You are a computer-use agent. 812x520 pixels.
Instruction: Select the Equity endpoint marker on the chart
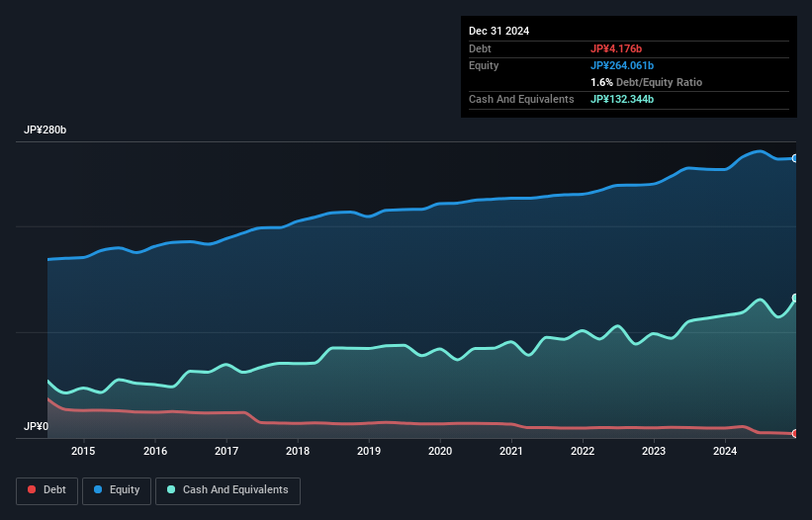click(795, 158)
